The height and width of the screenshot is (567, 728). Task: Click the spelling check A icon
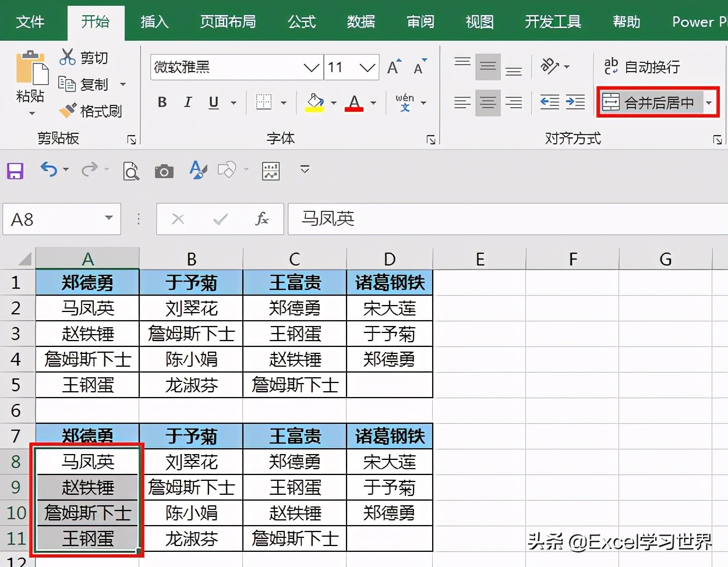tap(198, 170)
